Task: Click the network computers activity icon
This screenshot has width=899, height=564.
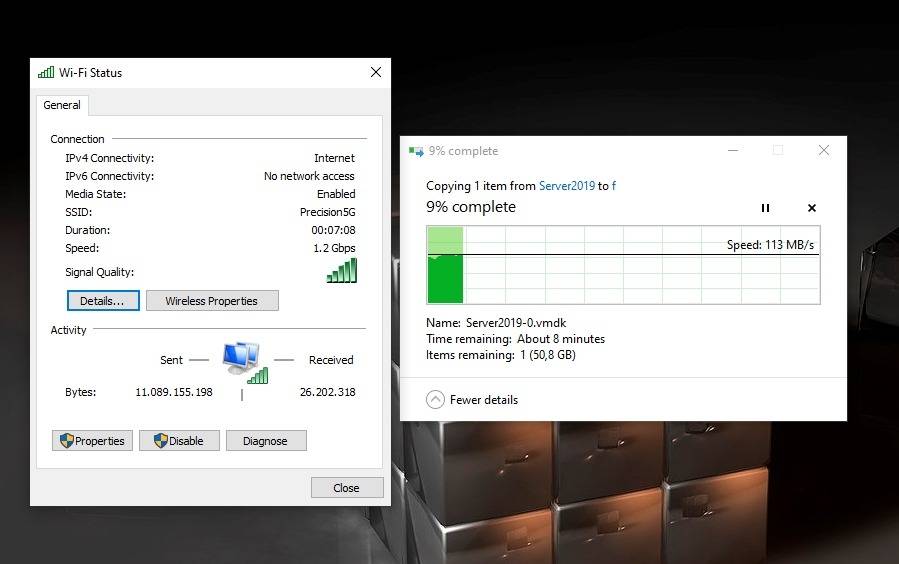Action: click(x=245, y=362)
